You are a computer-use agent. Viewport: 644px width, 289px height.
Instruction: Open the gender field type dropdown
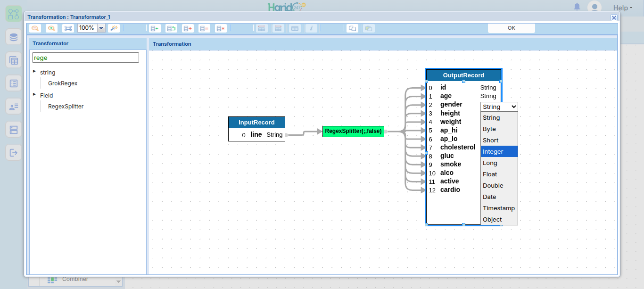tap(499, 107)
